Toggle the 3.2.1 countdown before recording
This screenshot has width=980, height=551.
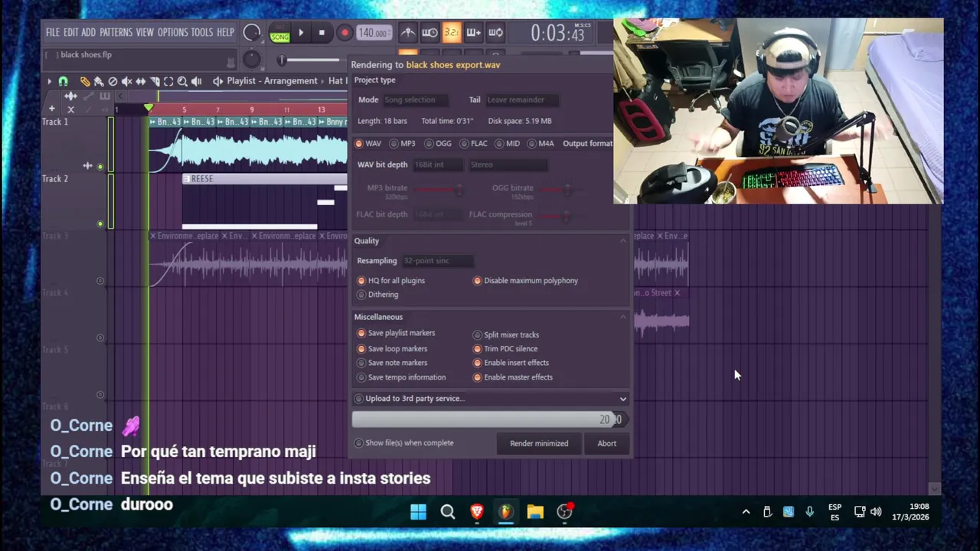click(x=451, y=32)
